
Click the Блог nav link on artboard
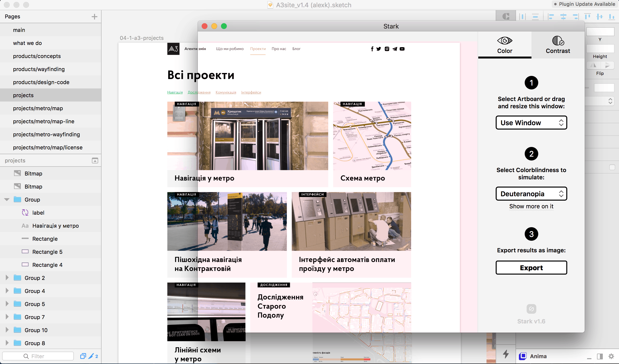click(296, 49)
